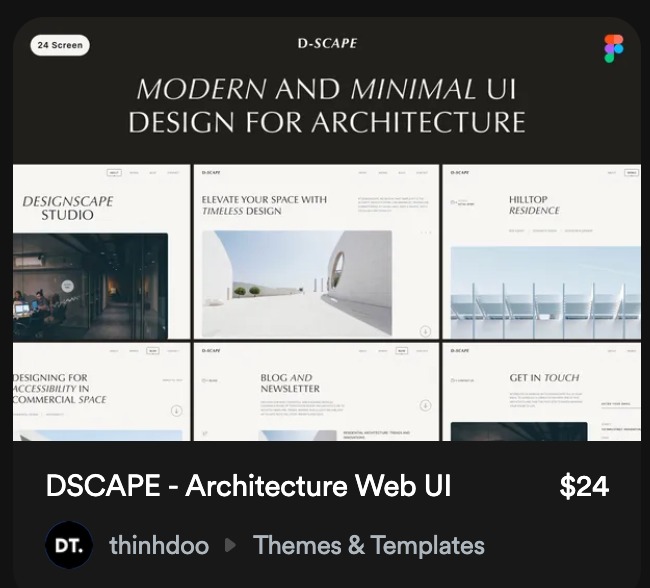Click the Figma logo icon

click(613, 48)
